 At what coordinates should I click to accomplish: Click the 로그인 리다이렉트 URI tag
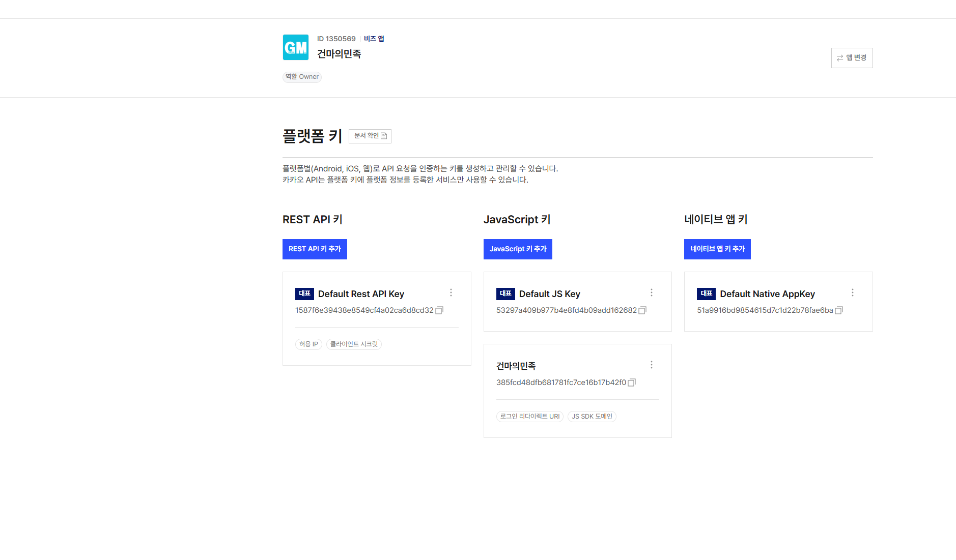tap(529, 417)
